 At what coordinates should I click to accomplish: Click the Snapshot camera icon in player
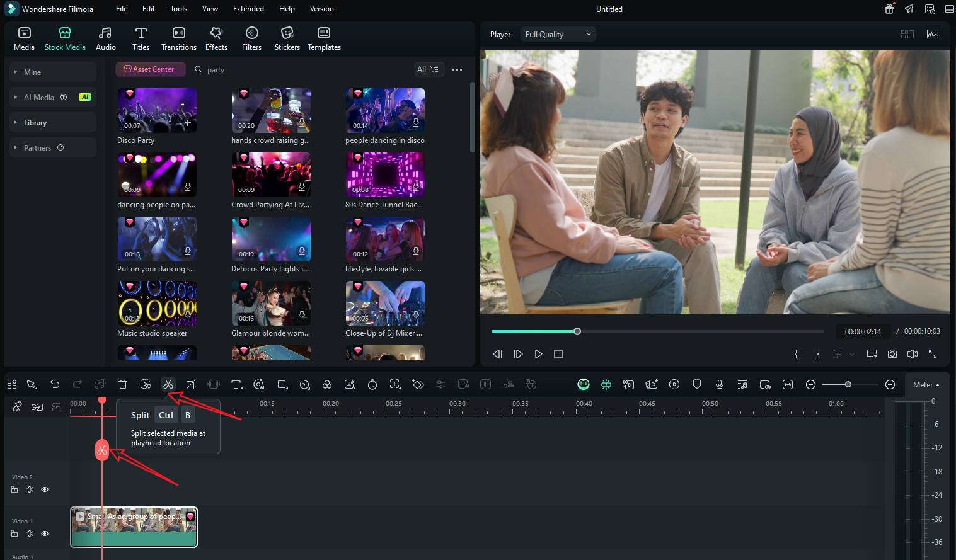click(892, 354)
